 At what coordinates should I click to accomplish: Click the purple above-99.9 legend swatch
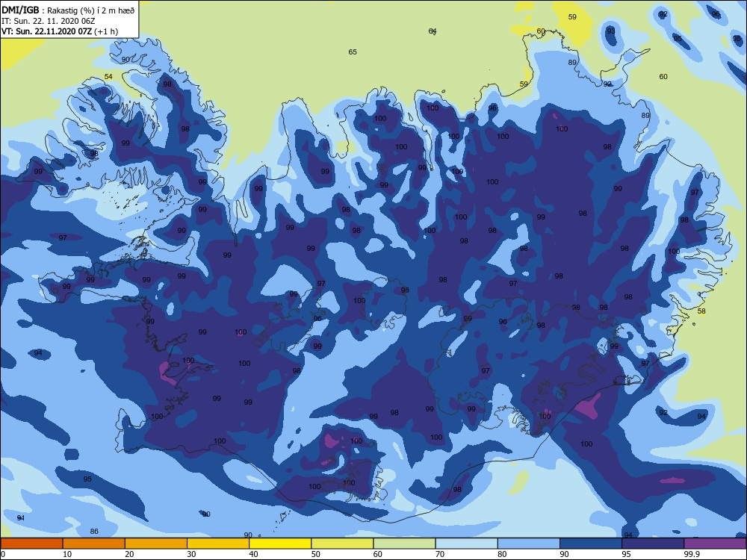(715, 544)
